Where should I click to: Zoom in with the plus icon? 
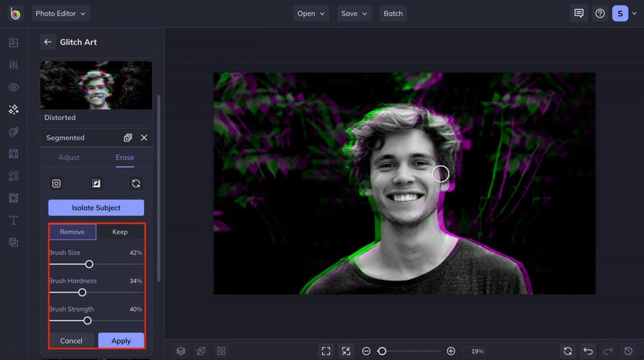(x=451, y=351)
